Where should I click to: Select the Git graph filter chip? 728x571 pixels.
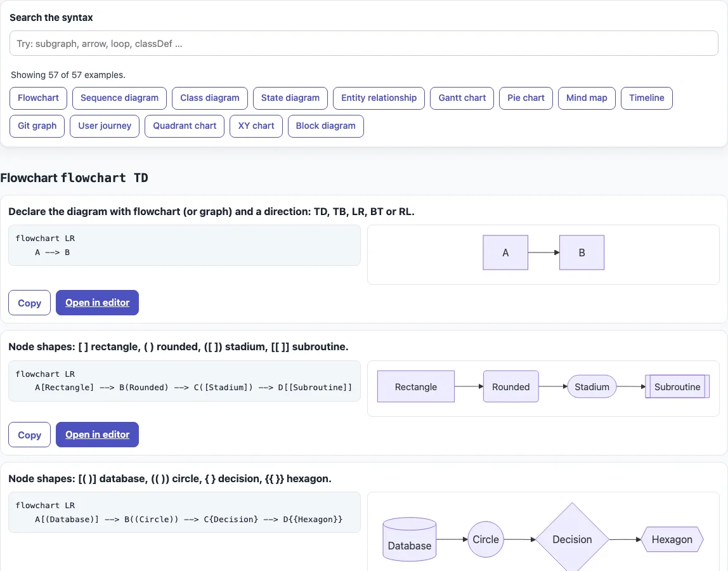pyautogui.click(x=37, y=126)
